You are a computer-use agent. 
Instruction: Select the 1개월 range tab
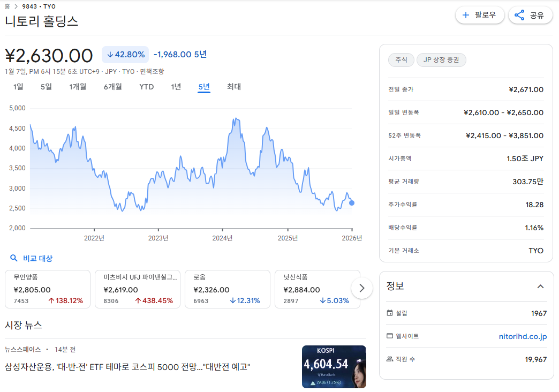click(x=78, y=87)
